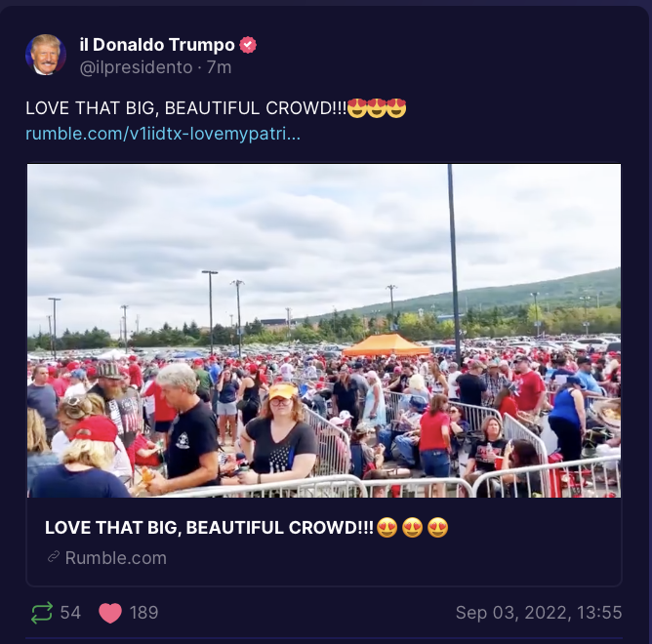
Task: Click the Rumble.com source label
Action: pos(115,557)
